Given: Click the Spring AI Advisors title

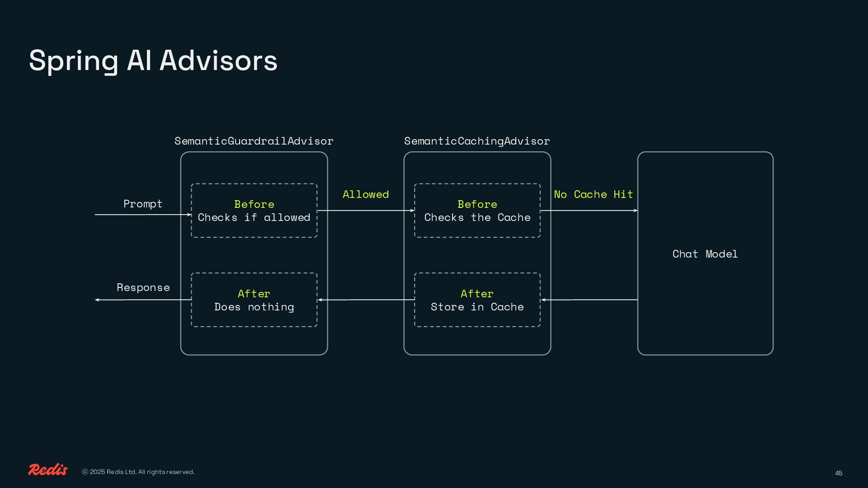Looking at the screenshot, I should pyautogui.click(x=153, y=61).
